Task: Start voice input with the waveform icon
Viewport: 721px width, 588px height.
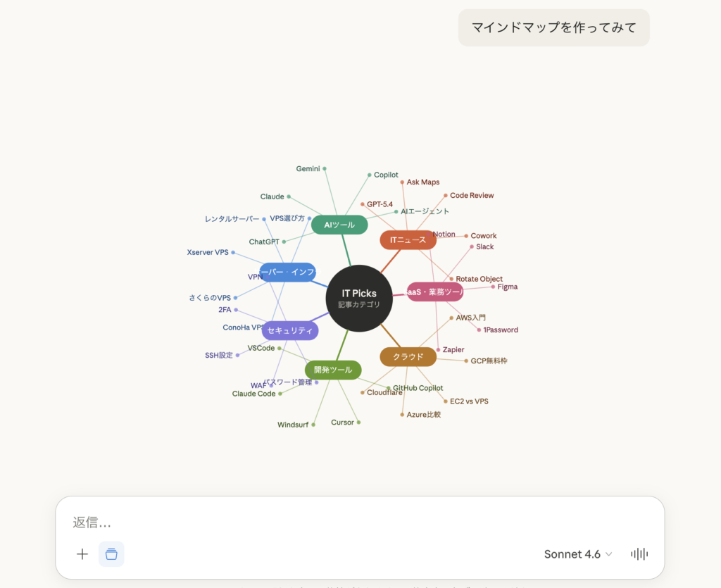Action: coord(639,554)
